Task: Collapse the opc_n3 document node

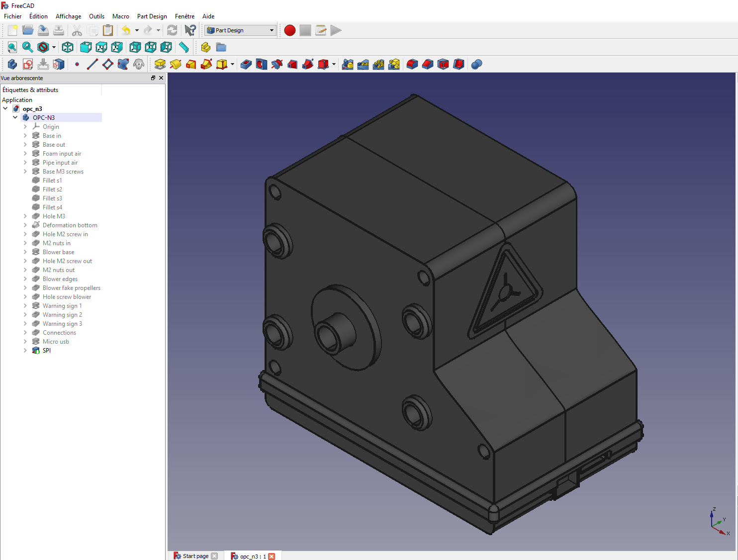Action: click(5, 108)
